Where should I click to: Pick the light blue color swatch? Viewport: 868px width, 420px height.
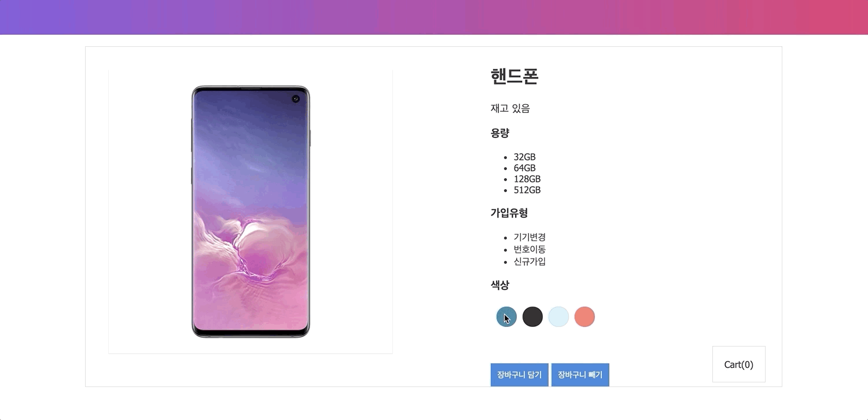point(558,316)
